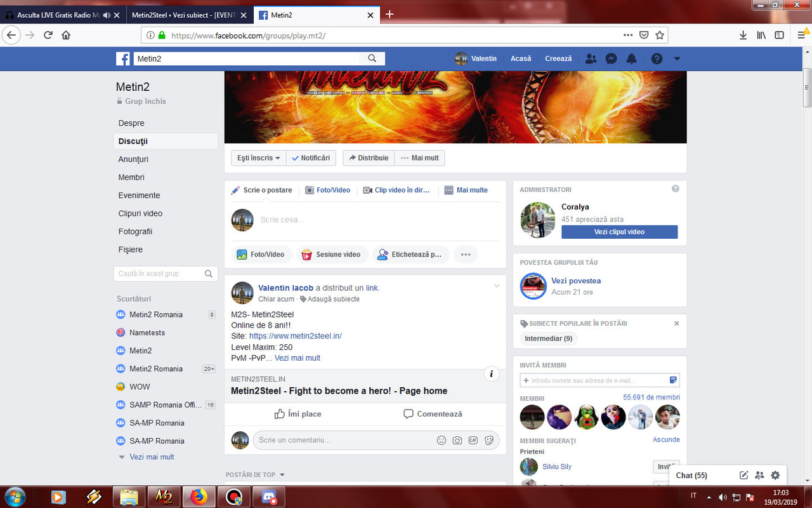Open Despre section in group sidebar
The height and width of the screenshot is (508, 812).
(131, 123)
